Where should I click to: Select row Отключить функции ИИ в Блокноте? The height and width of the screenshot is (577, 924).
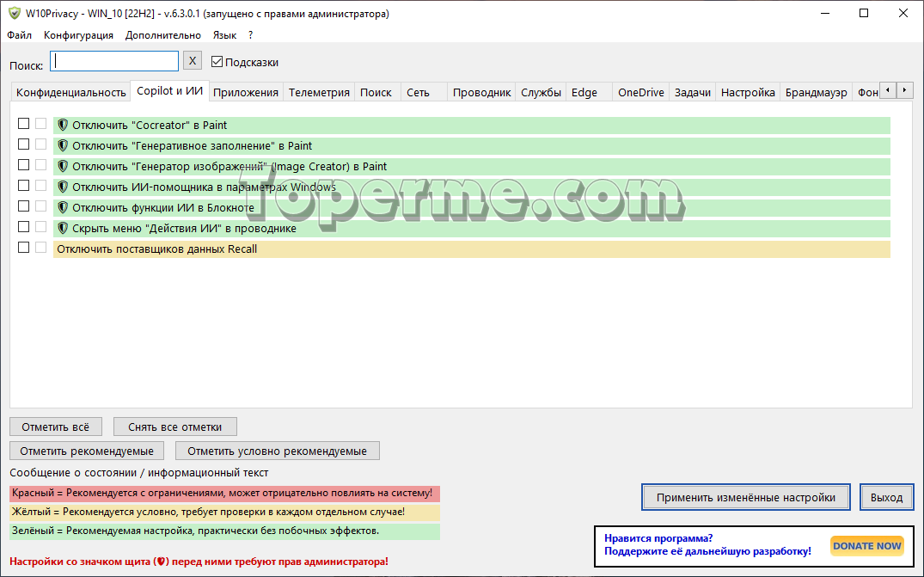point(471,207)
